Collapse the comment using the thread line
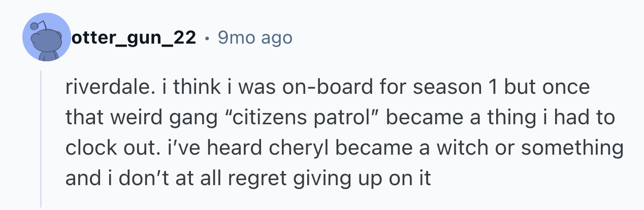This screenshot has height=210, width=644. 42,137
